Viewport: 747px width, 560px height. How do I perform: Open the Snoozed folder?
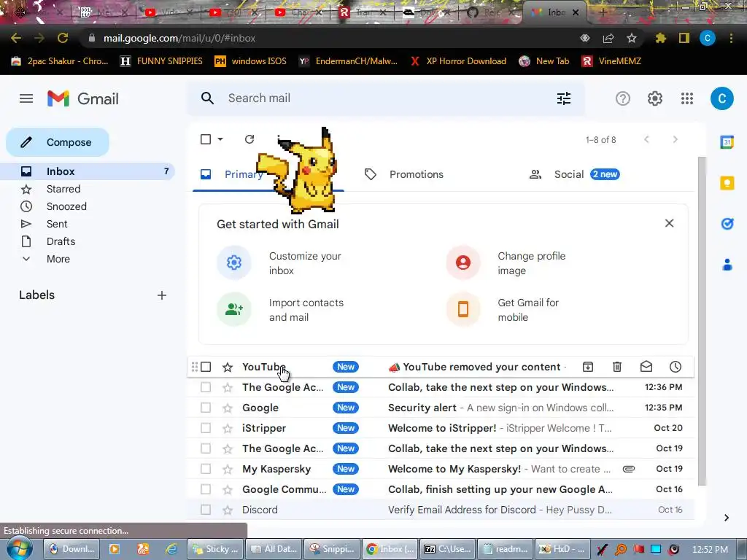88,206
